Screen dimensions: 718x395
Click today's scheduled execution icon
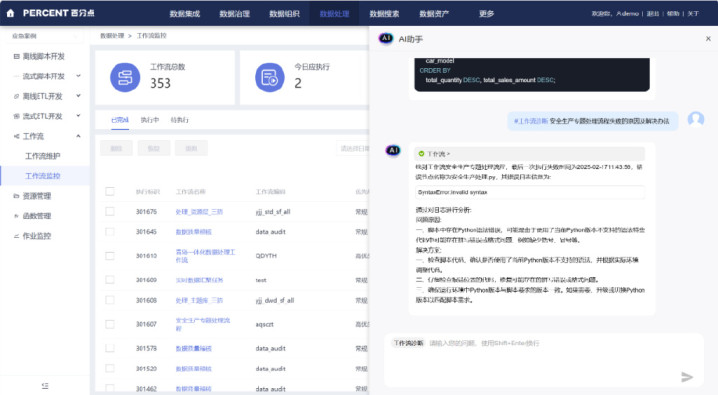(270, 77)
